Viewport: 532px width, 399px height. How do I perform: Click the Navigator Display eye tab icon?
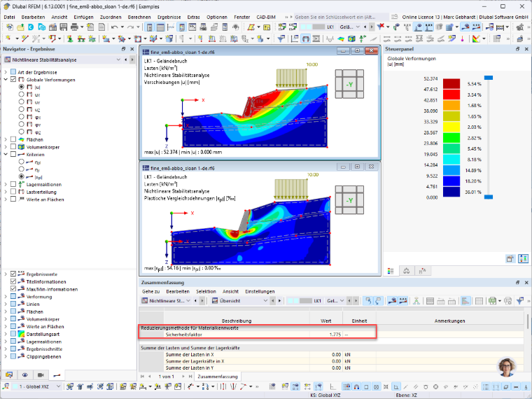coord(24,375)
